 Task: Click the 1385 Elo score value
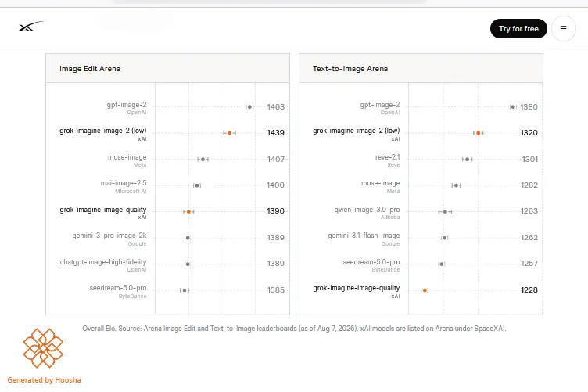(275, 290)
